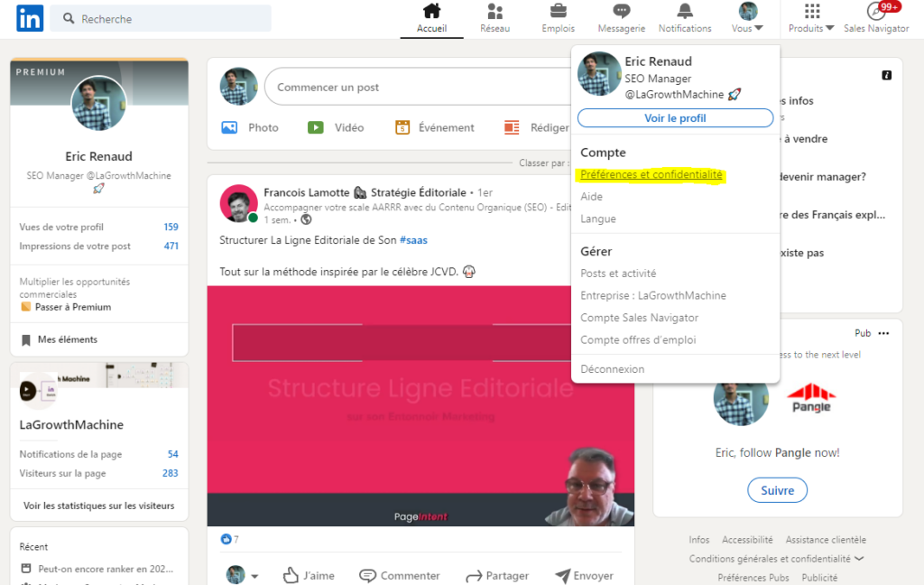Open the Réseau network icon
This screenshot has height=585, width=924.
[494, 12]
